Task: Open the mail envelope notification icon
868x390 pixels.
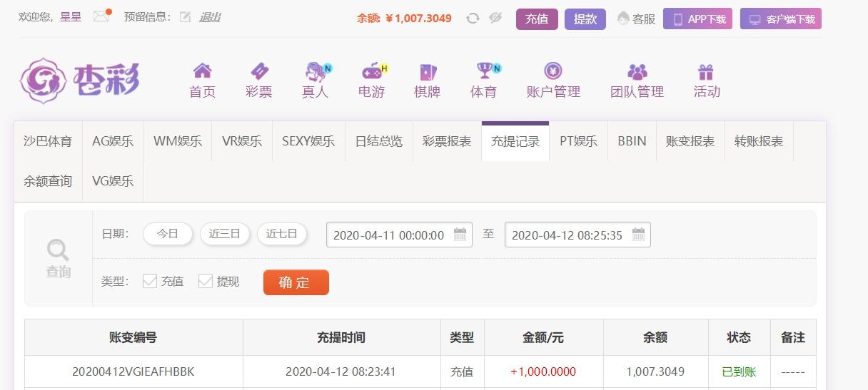Action: click(101, 16)
